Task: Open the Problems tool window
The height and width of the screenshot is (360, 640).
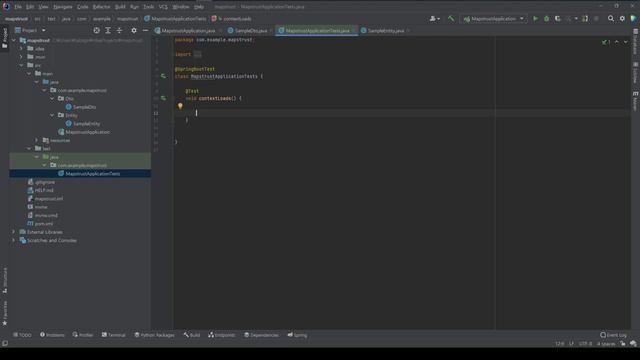Action: (x=52, y=335)
